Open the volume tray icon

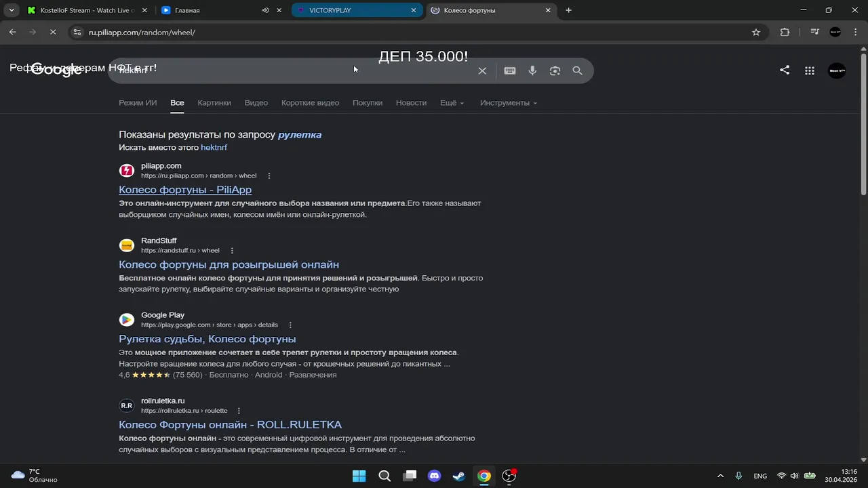(x=794, y=476)
